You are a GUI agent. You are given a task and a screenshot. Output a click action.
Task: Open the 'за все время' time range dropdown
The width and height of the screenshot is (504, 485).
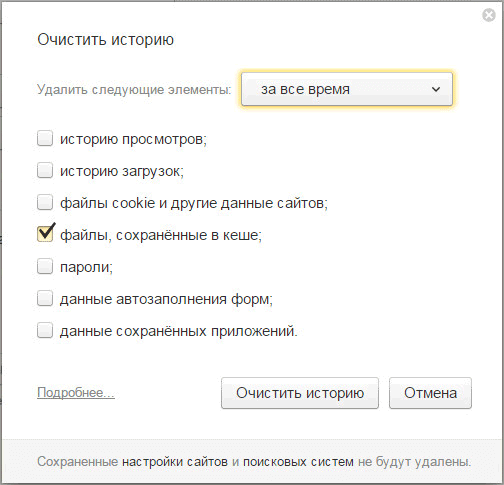tap(347, 89)
